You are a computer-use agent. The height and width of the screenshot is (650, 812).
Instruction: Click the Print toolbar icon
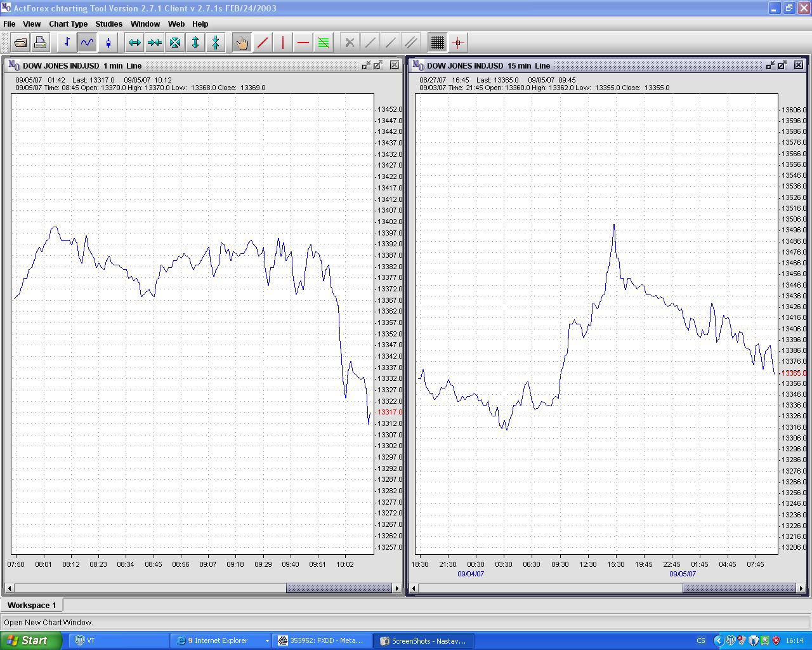tap(40, 43)
